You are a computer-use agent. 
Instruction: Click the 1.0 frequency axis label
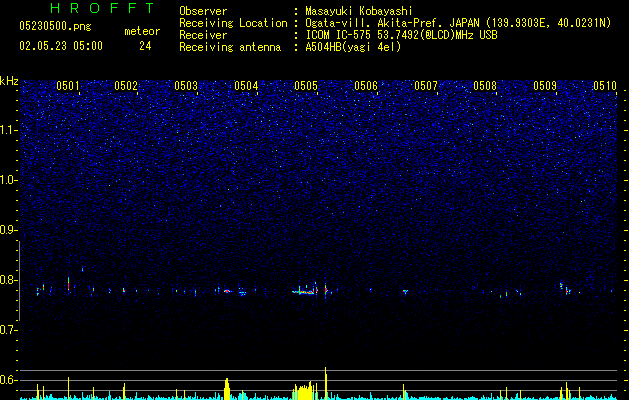pyautogui.click(x=8, y=180)
